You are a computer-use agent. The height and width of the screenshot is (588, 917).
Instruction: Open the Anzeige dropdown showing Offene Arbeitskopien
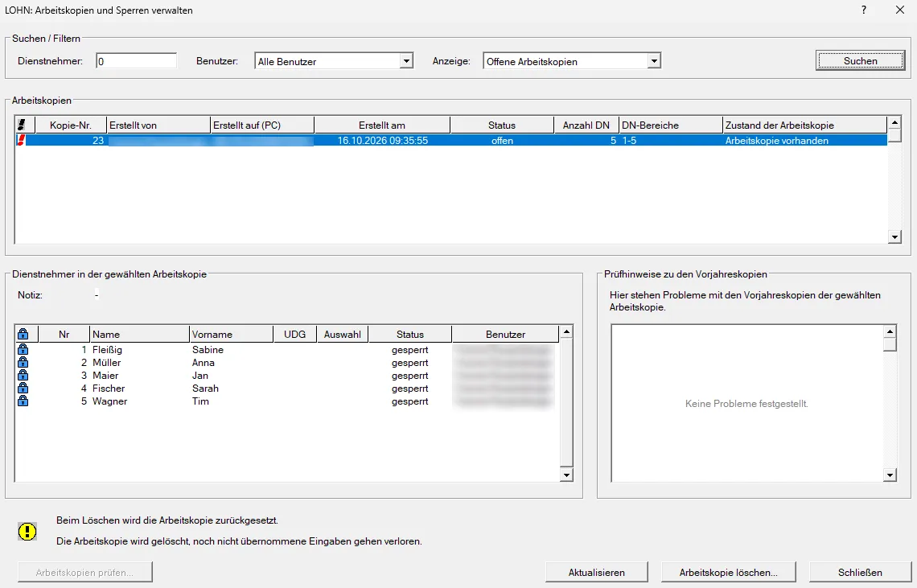(x=654, y=61)
